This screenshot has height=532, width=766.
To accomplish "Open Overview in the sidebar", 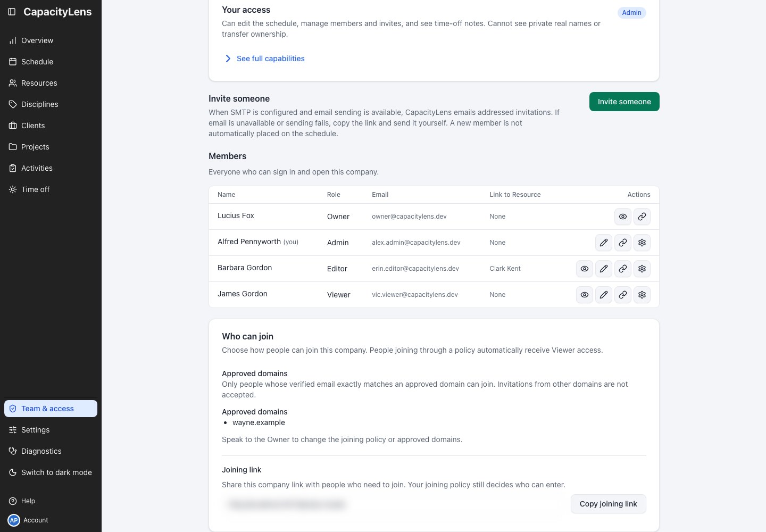I will [x=51, y=40].
